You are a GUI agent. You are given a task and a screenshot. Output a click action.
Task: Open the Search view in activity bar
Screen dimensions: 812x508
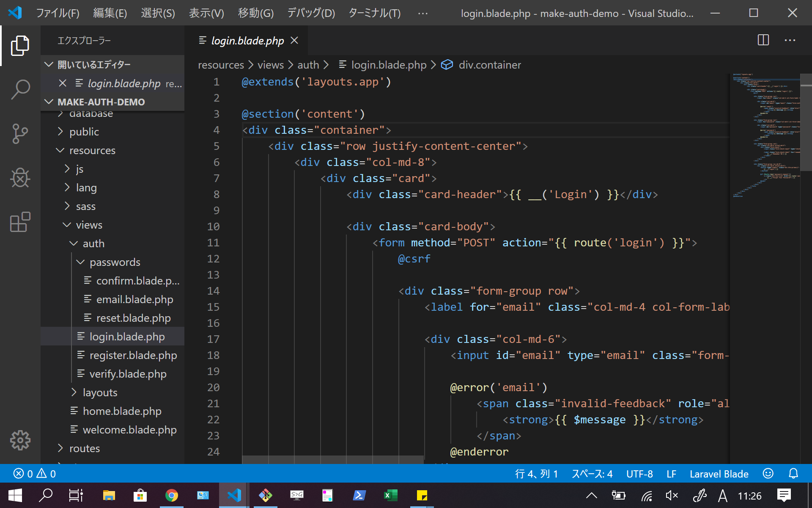20,89
